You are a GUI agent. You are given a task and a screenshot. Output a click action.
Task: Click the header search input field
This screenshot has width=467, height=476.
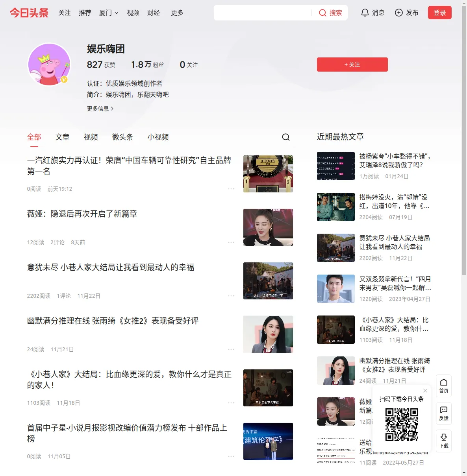(x=263, y=13)
